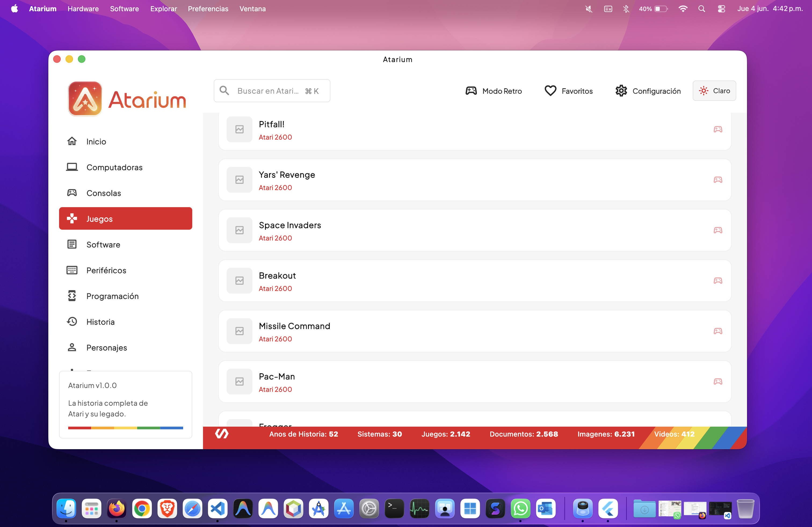812x527 pixels.
Task: Click the Pac-Man image thumbnail
Action: click(x=240, y=382)
